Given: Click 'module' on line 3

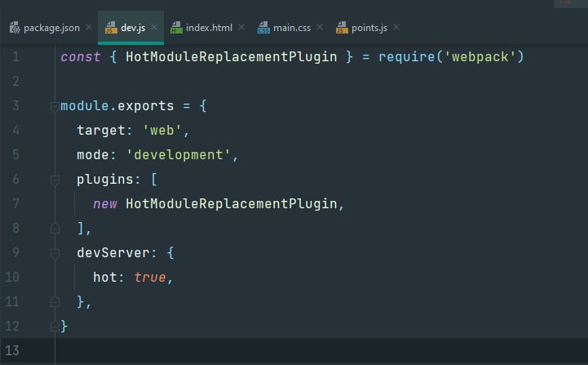Looking at the screenshot, I should click(x=85, y=106).
